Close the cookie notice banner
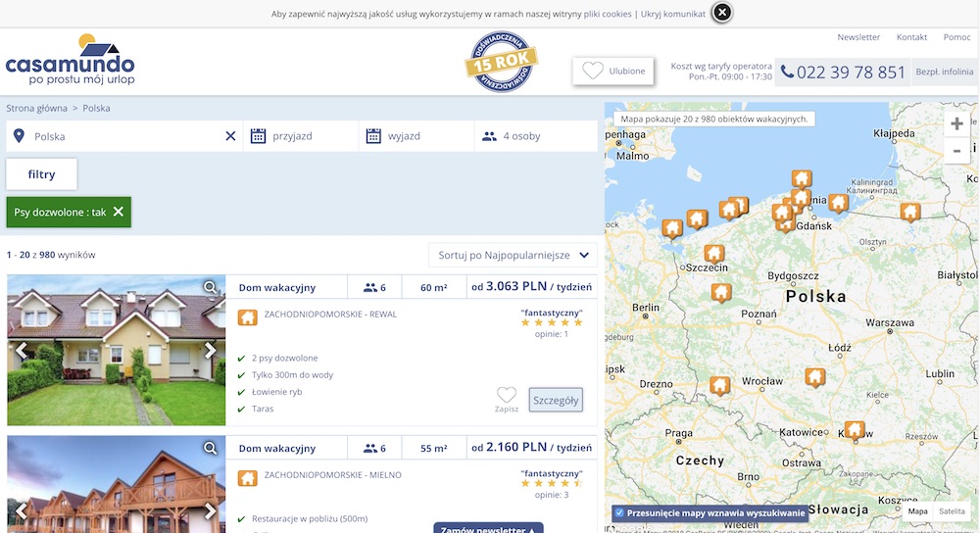The height and width of the screenshot is (533, 980). point(721,13)
